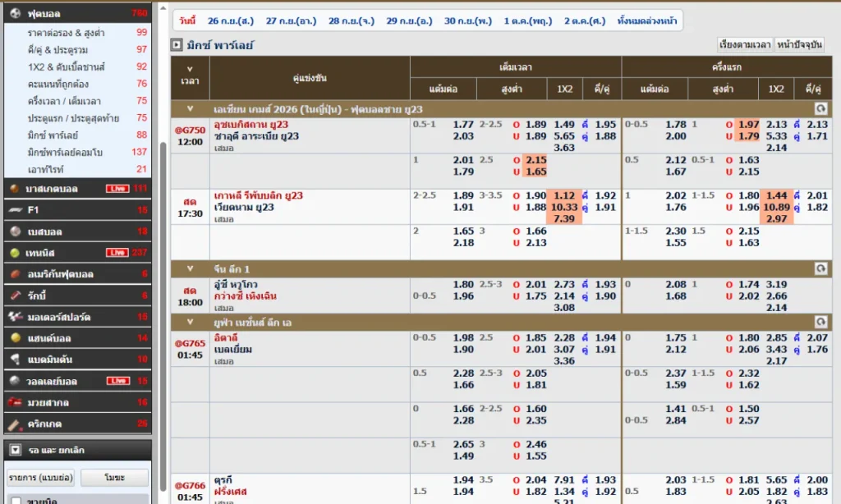The height and width of the screenshot is (504, 841).
Task: Click the รายการ (แบบย่อ) button
Action: click(x=41, y=477)
